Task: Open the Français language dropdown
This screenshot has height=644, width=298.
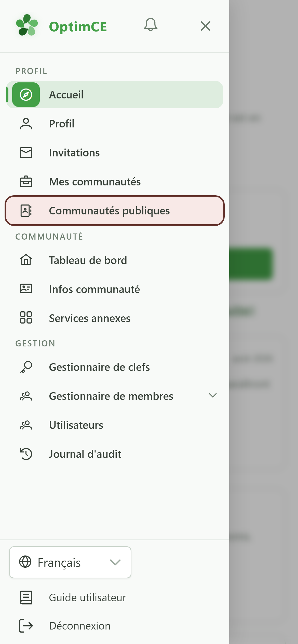Action: (x=70, y=562)
